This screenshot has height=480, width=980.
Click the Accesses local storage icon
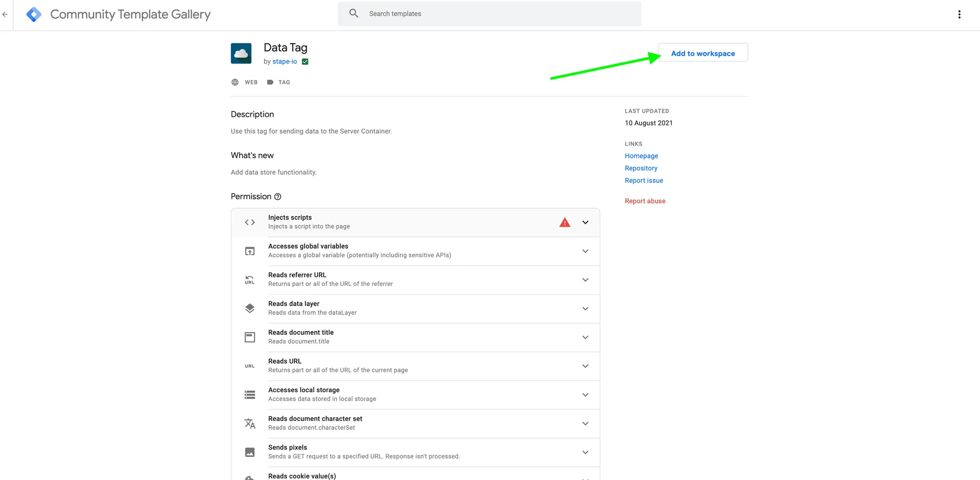tap(250, 395)
